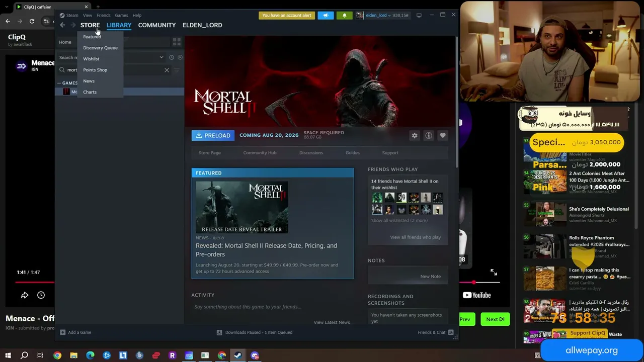The image size is (644, 362).
Task: Open the Community Hub link
Action: click(x=260, y=153)
